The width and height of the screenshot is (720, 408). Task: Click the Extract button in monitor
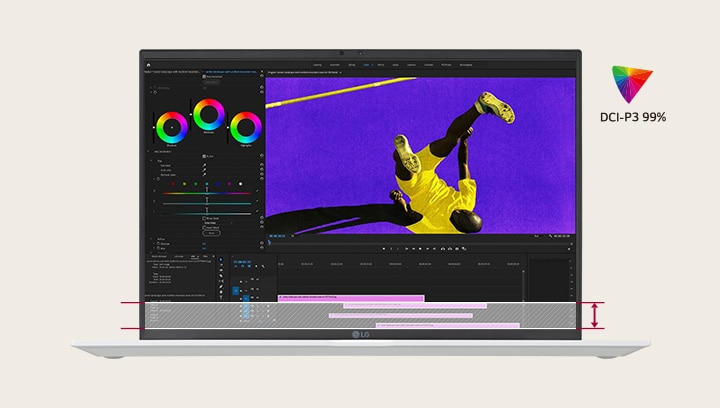pos(450,249)
